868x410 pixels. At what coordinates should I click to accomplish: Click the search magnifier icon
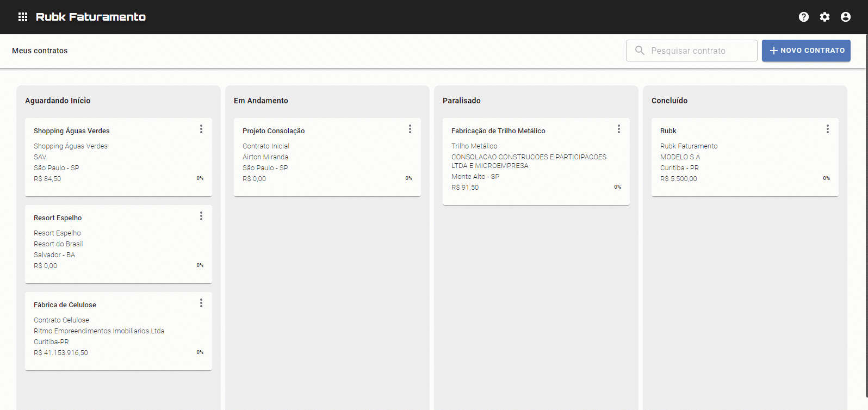(640, 51)
